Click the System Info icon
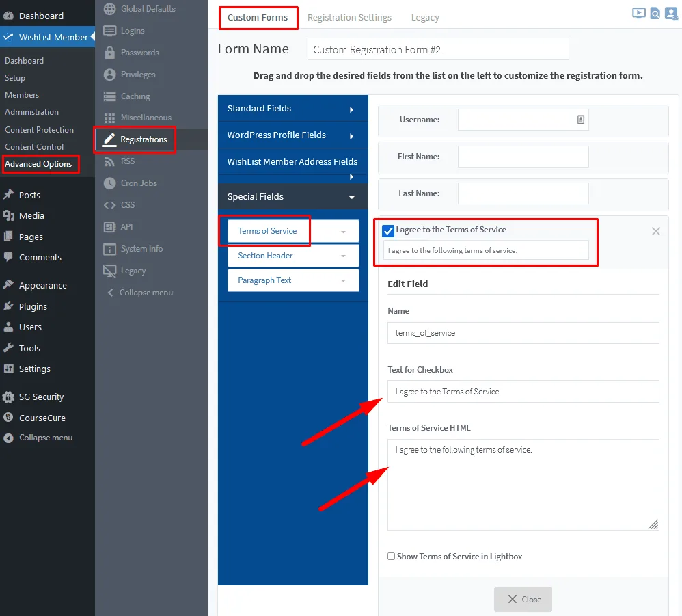Screen dimensions: 682x616 pyautogui.click(x=109, y=249)
